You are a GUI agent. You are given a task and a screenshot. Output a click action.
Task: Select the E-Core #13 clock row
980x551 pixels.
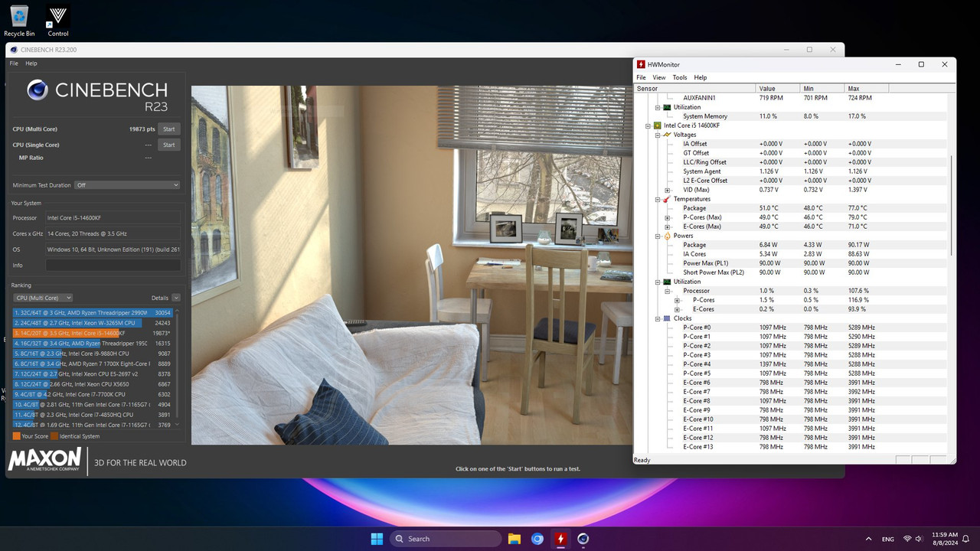pyautogui.click(x=792, y=447)
